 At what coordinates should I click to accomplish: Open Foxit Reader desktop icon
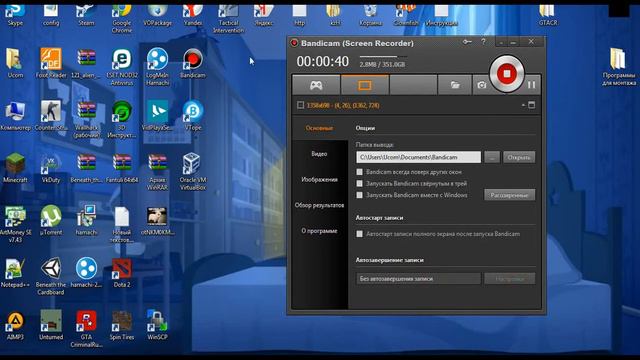pos(51,63)
